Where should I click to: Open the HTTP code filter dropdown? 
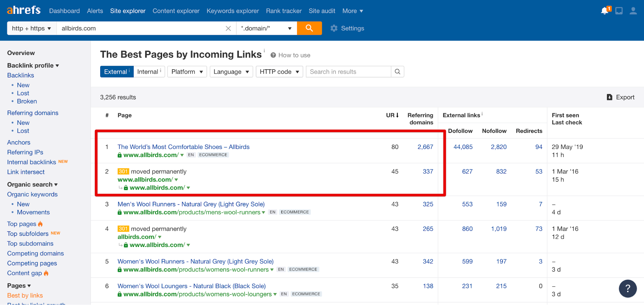(x=279, y=72)
